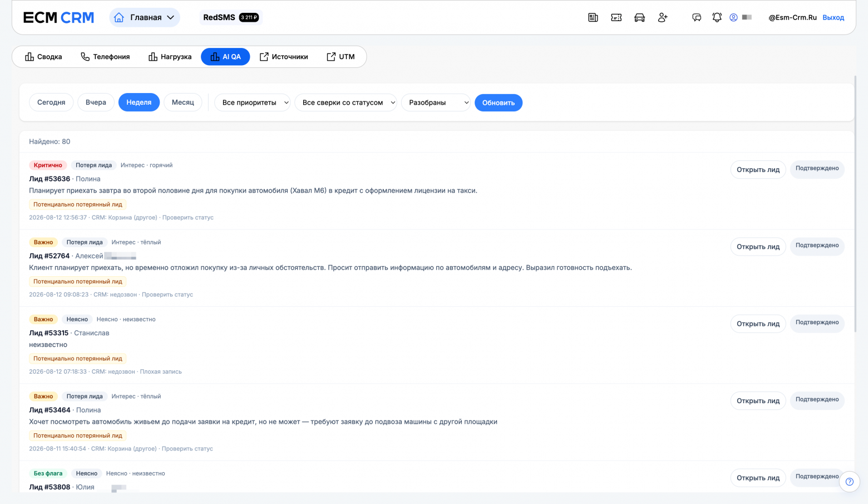Click the Без флага badge

click(x=48, y=473)
